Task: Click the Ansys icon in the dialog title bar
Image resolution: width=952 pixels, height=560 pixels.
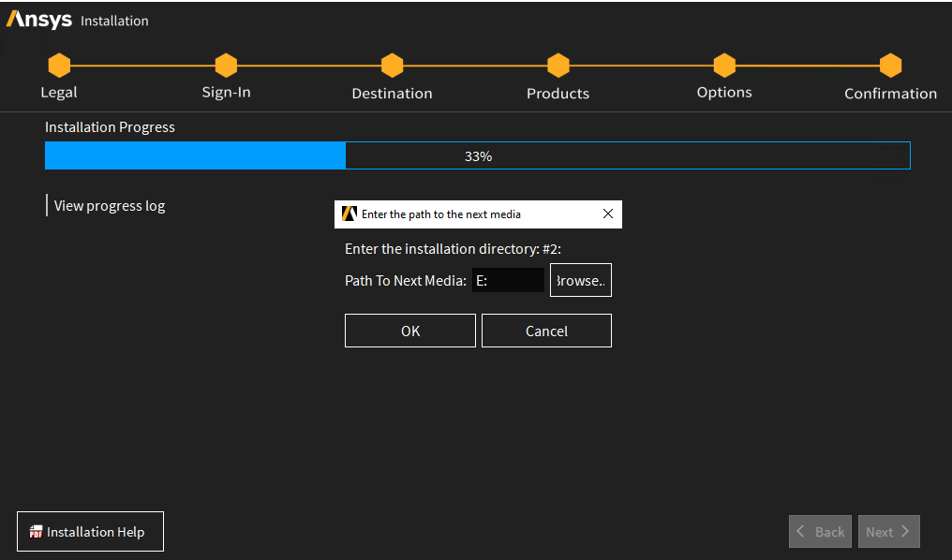Action: pos(350,214)
